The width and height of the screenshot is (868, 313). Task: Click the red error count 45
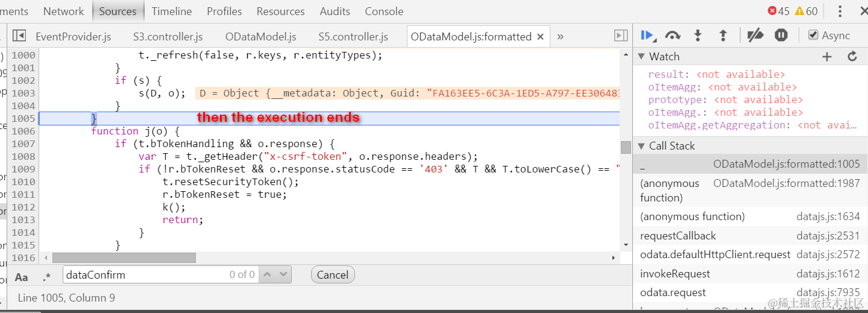(x=778, y=11)
